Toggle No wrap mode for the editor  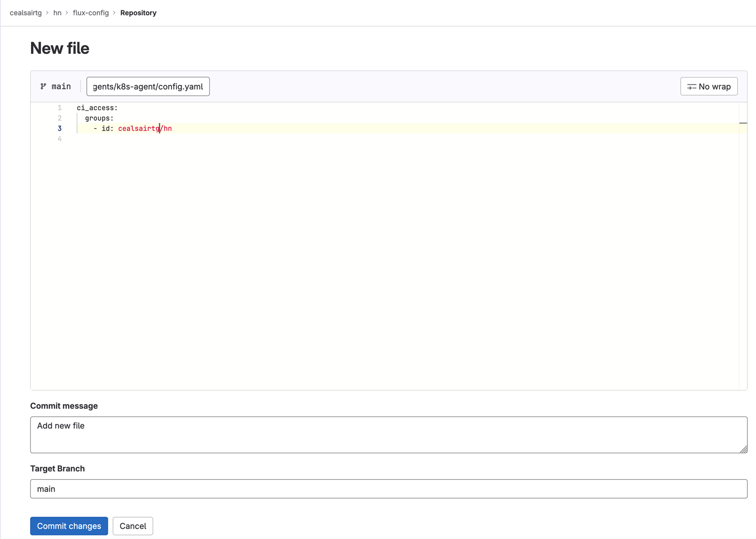click(x=709, y=86)
